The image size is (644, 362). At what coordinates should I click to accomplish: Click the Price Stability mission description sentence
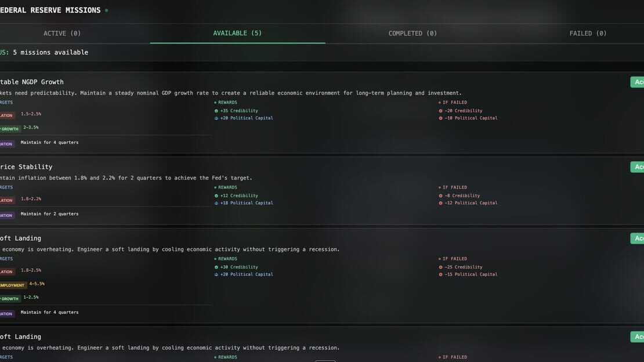(126, 178)
